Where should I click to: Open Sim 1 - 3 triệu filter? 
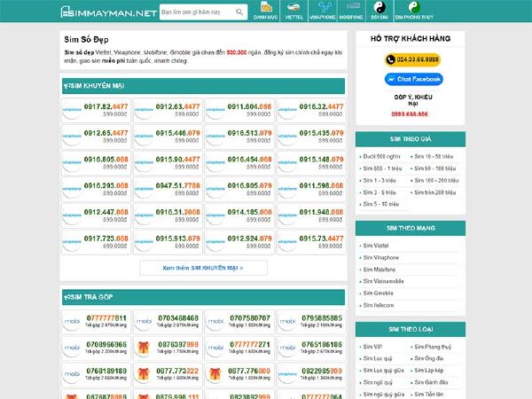(x=379, y=181)
